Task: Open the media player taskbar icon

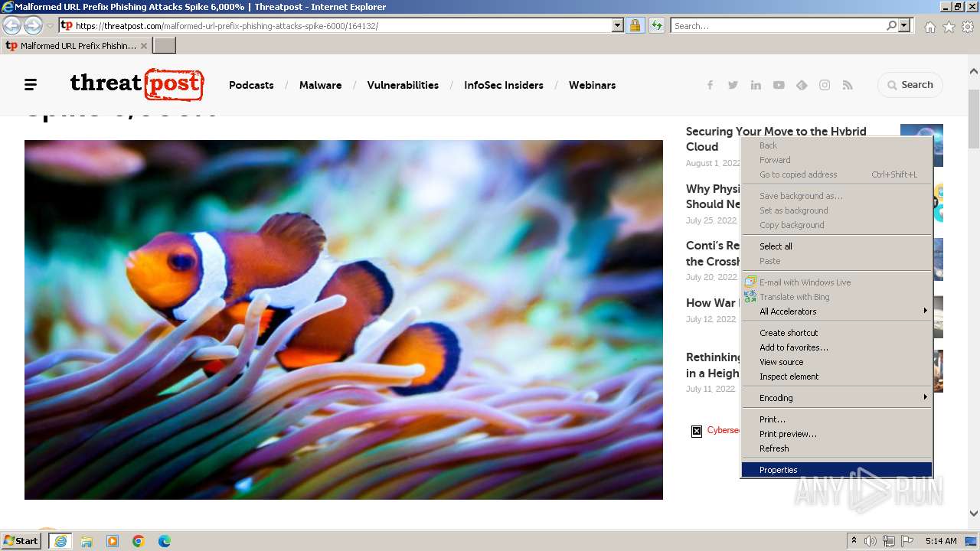Action: click(x=113, y=541)
